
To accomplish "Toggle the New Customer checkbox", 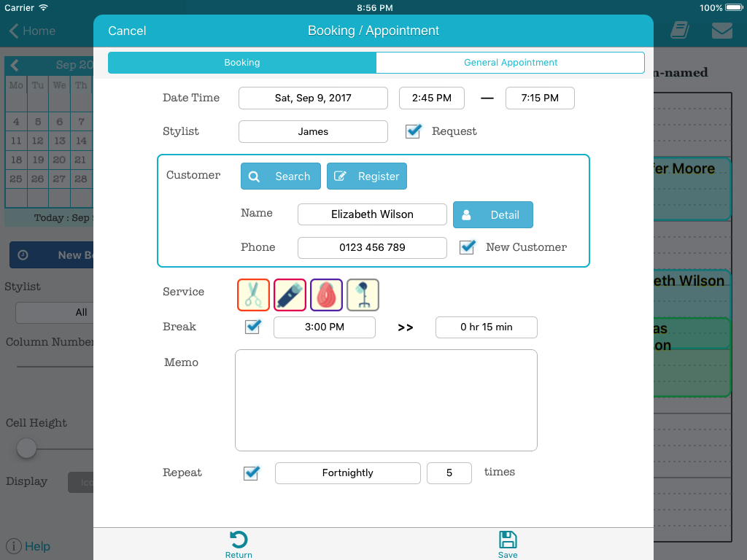I will tap(468, 247).
